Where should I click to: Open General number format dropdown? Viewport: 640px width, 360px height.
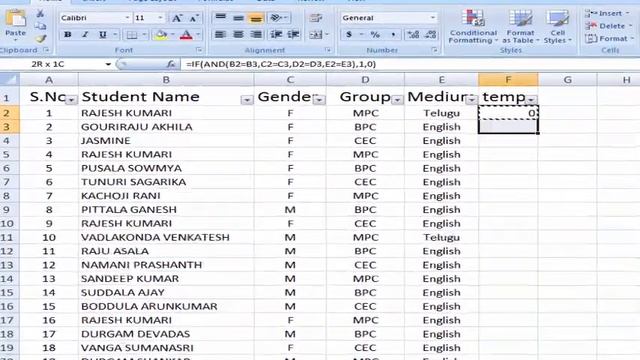432,18
